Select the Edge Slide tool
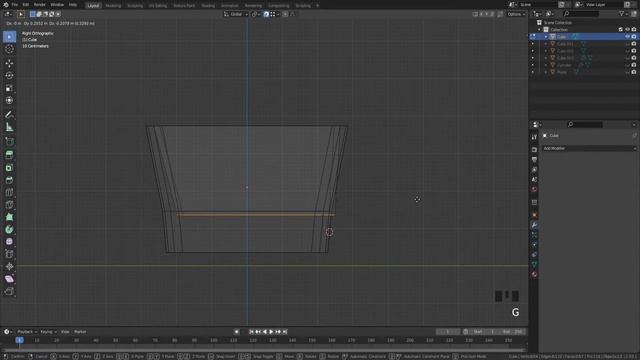Image resolution: width=640 pixels, height=360 pixels. [9, 254]
